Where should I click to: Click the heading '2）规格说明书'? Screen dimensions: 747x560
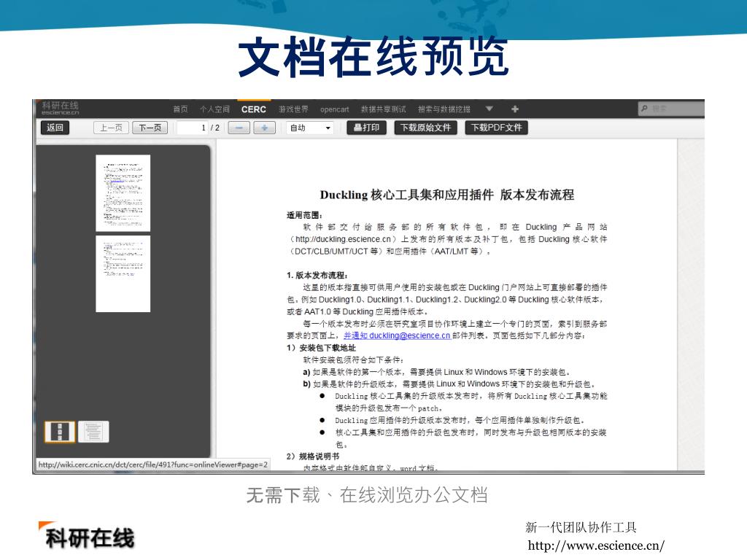click(x=313, y=456)
